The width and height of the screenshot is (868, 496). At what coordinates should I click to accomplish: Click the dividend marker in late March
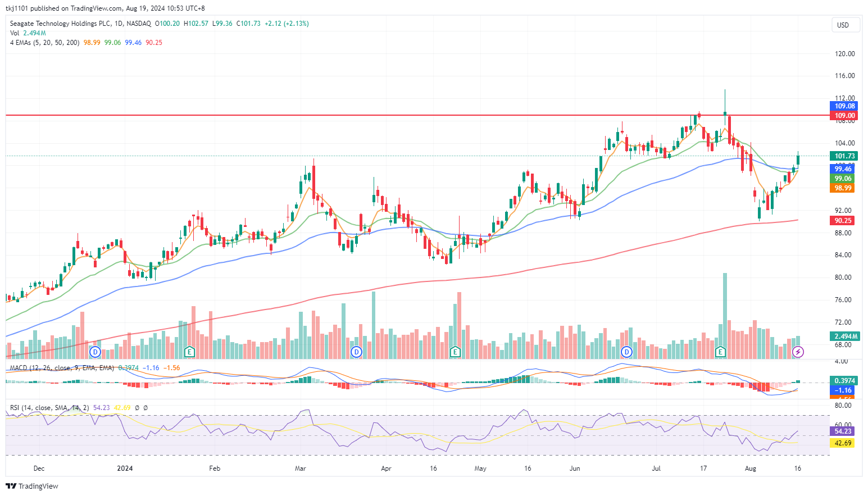(356, 352)
